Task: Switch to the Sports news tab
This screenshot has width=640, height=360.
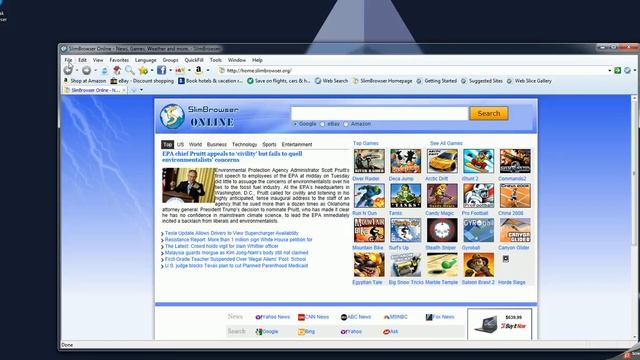Action: pyautogui.click(x=269, y=144)
